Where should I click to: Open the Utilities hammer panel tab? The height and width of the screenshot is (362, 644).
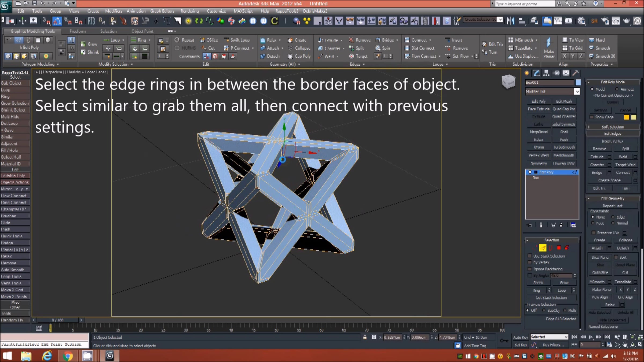[575, 73]
